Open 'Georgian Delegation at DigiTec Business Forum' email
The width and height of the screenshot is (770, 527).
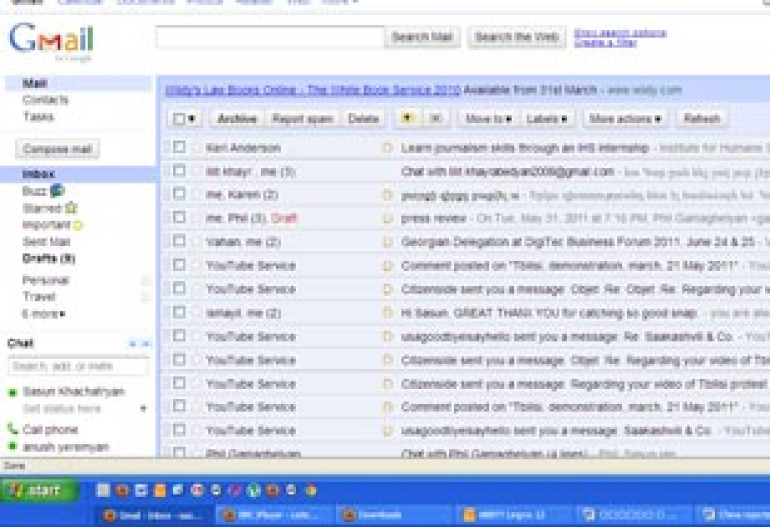point(578,242)
